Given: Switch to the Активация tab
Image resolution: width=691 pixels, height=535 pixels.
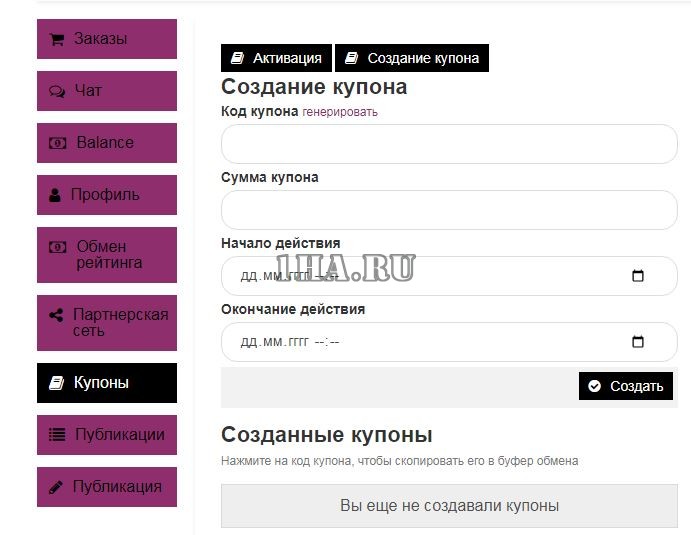Looking at the screenshot, I should [x=276, y=58].
